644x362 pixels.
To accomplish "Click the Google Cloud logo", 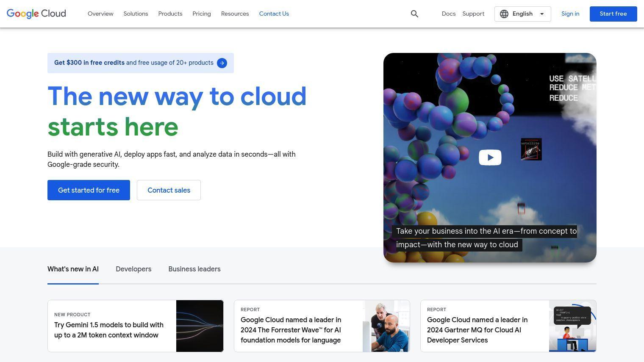I will 36,14.
